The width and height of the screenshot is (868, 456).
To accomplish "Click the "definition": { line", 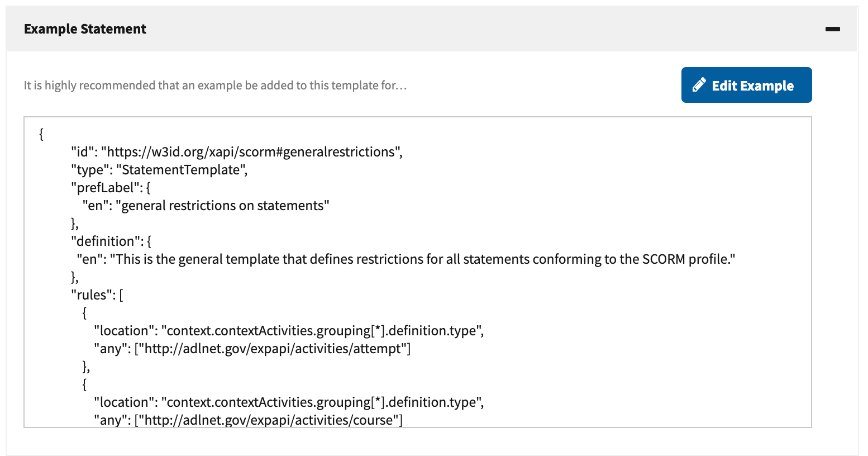I will (111, 241).
